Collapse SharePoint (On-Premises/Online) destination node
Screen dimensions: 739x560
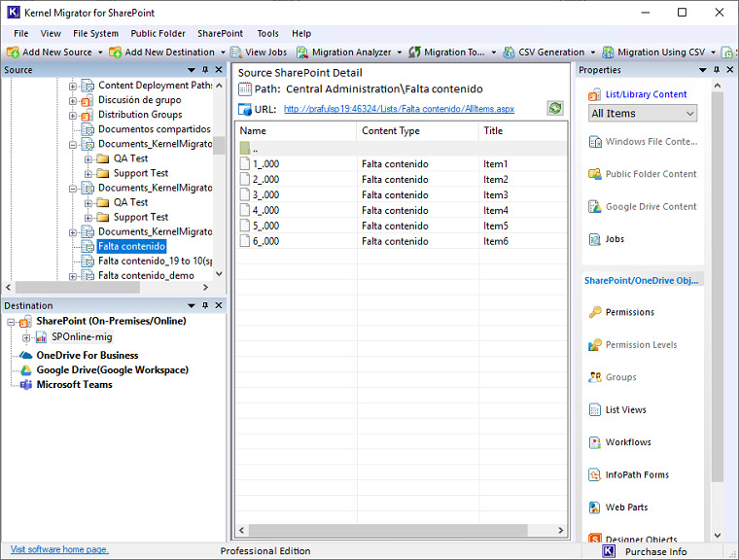tap(11, 323)
